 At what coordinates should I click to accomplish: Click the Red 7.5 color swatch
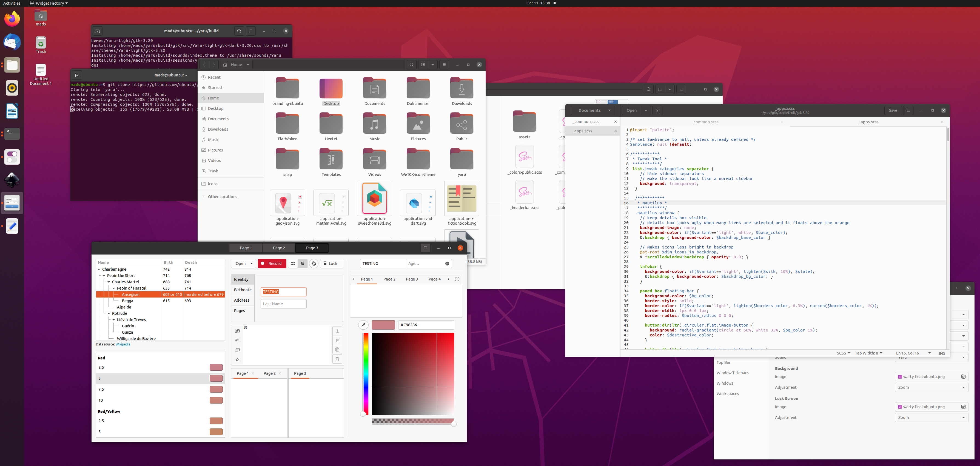pos(216,389)
